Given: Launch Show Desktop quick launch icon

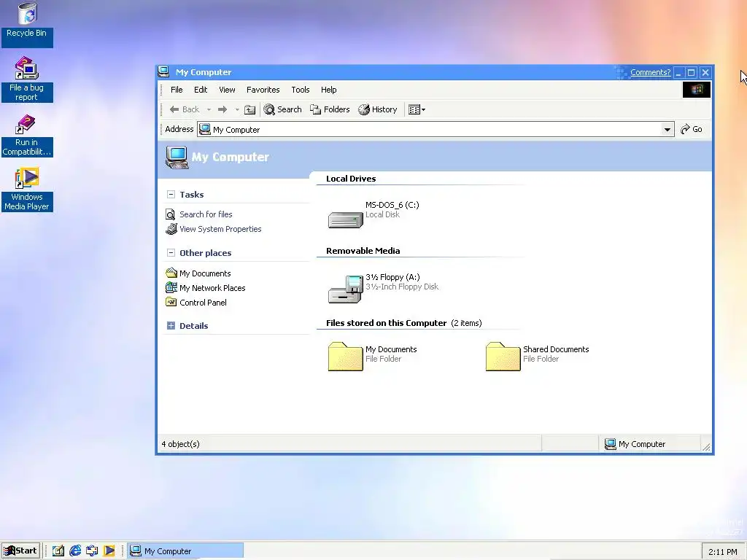Looking at the screenshot, I should (x=58, y=551).
